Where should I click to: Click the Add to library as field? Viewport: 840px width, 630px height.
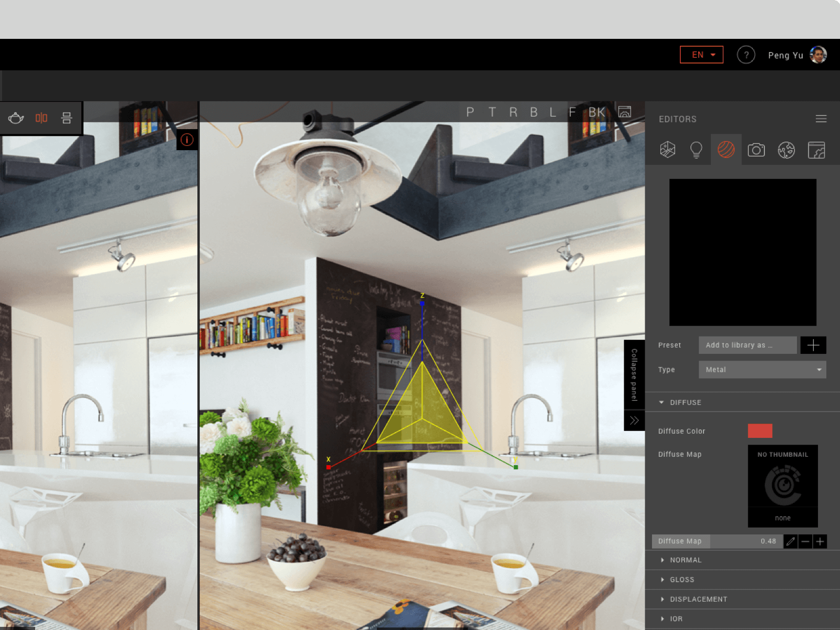click(748, 345)
